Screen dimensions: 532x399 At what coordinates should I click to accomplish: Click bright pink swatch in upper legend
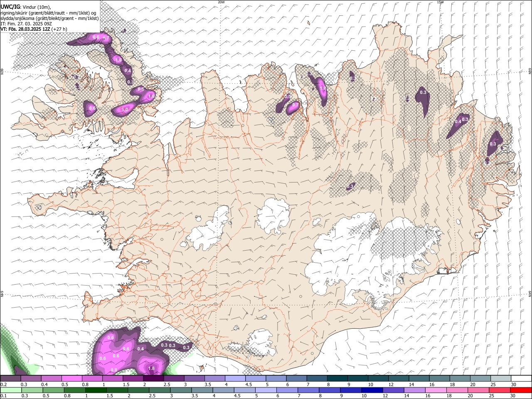click(71, 379)
